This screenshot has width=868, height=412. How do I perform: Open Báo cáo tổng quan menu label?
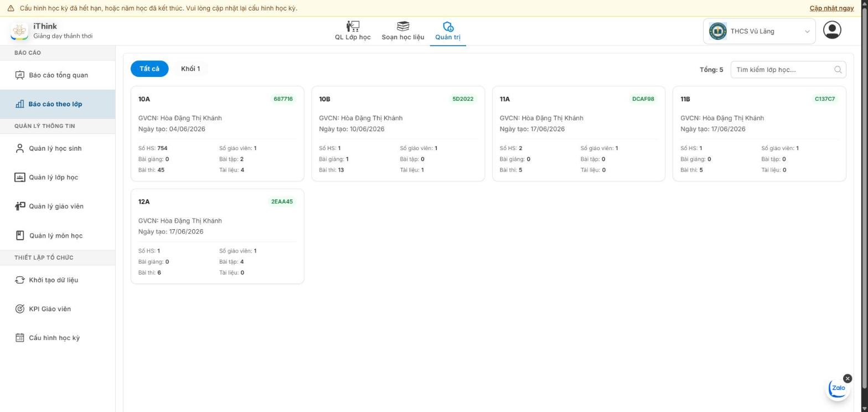click(59, 75)
